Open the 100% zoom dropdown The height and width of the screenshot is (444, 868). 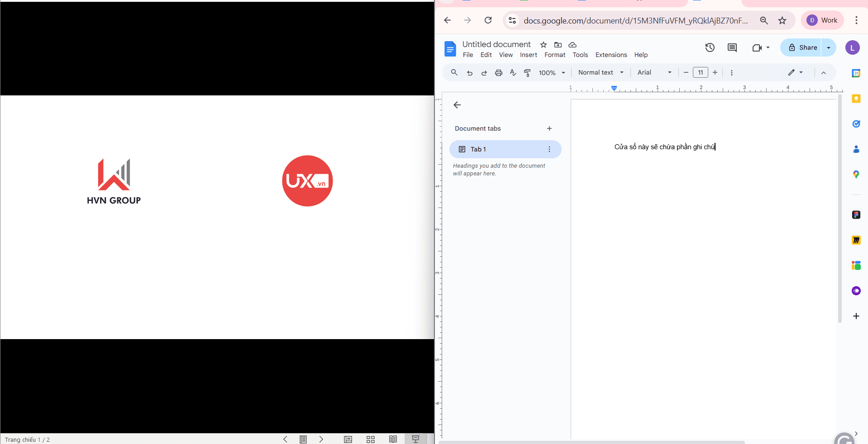tap(551, 72)
